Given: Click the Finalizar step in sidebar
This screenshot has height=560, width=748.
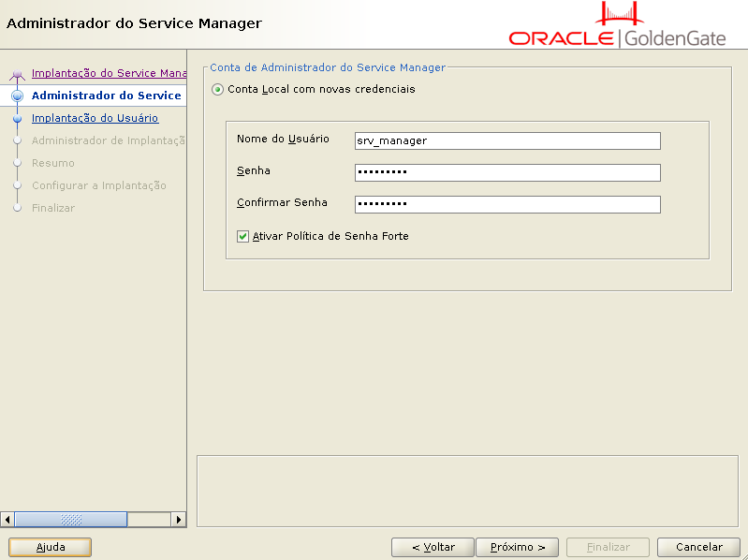Looking at the screenshot, I should [53, 208].
